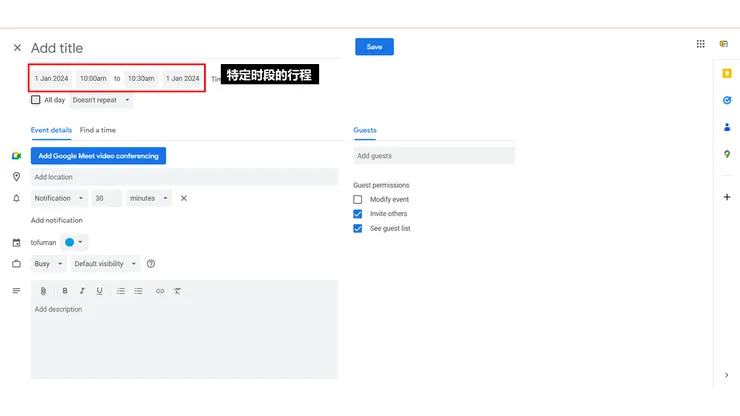Toggle bold formatting
Viewport: 740px width, 416px height.
pyautogui.click(x=65, y=291)
